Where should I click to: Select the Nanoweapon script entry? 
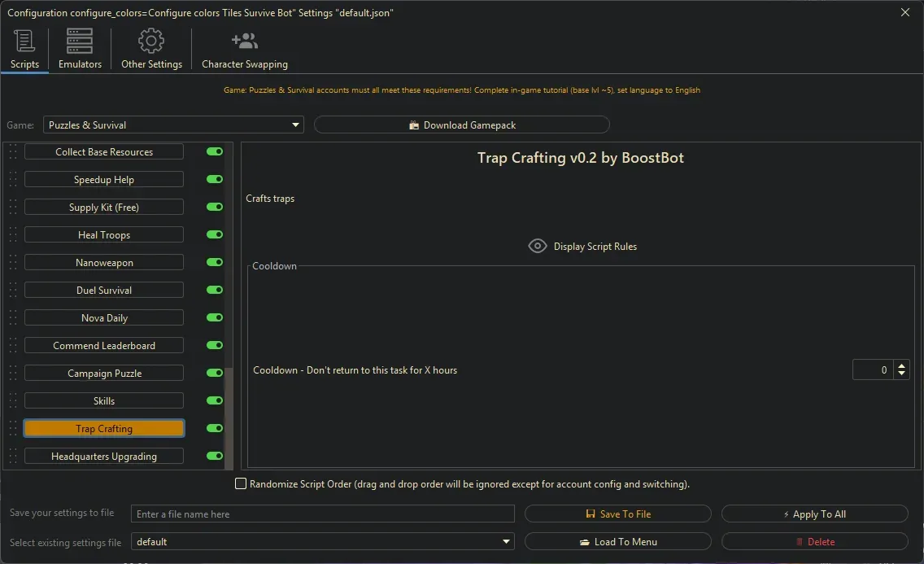pos(103,262)
